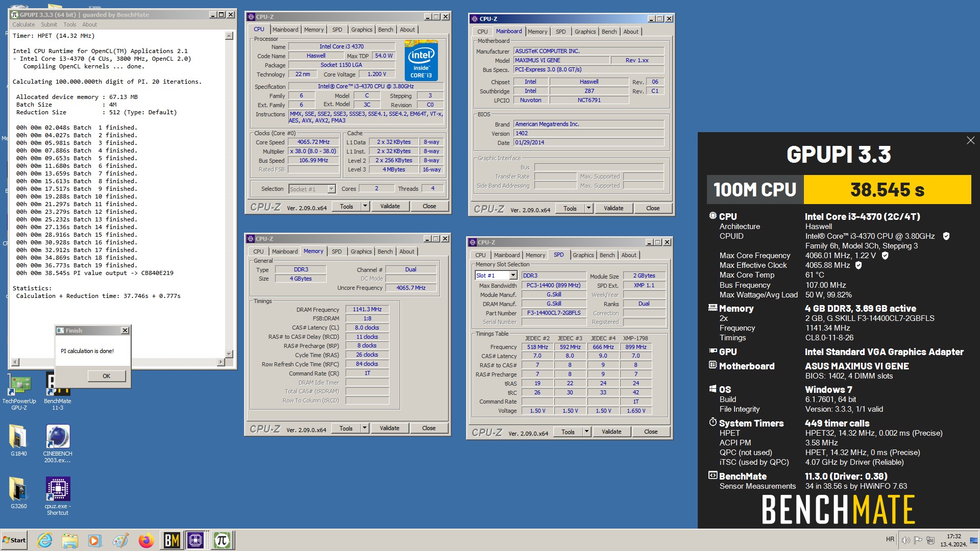Click Internet Explorer taskbar icon

point(45,540)
